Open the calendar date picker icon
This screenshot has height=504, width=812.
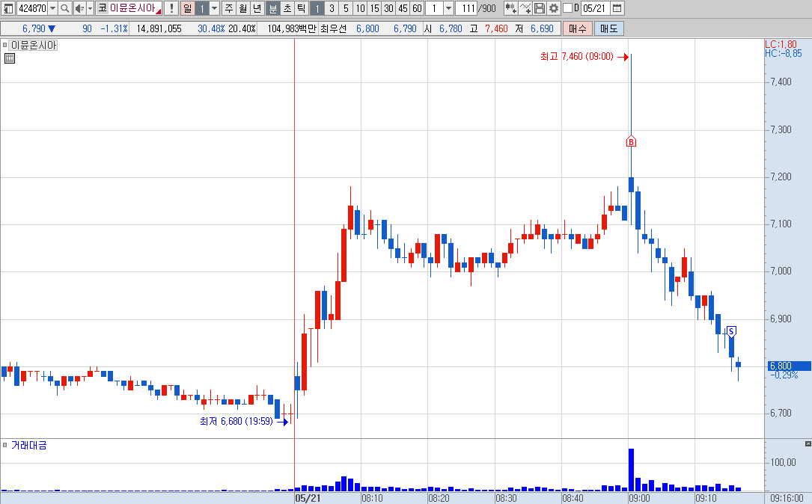[x=617, y=8]
